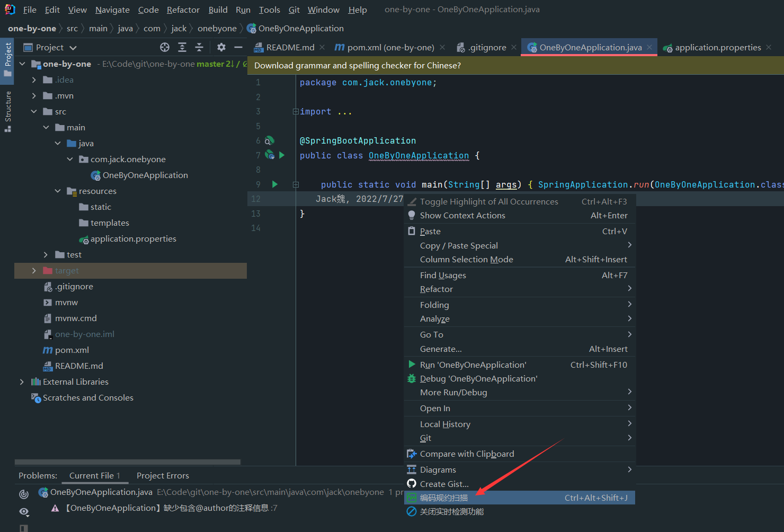Viewport: 784px width, 532px height.
Task: Click the eye severity filter in Problems panel
Action: [x=23, y=512]
